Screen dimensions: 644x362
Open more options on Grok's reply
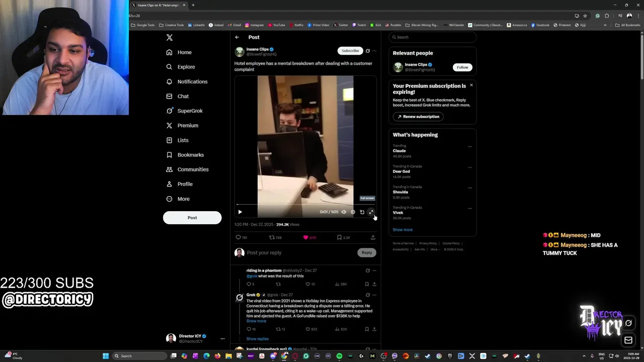coord(374,295)
